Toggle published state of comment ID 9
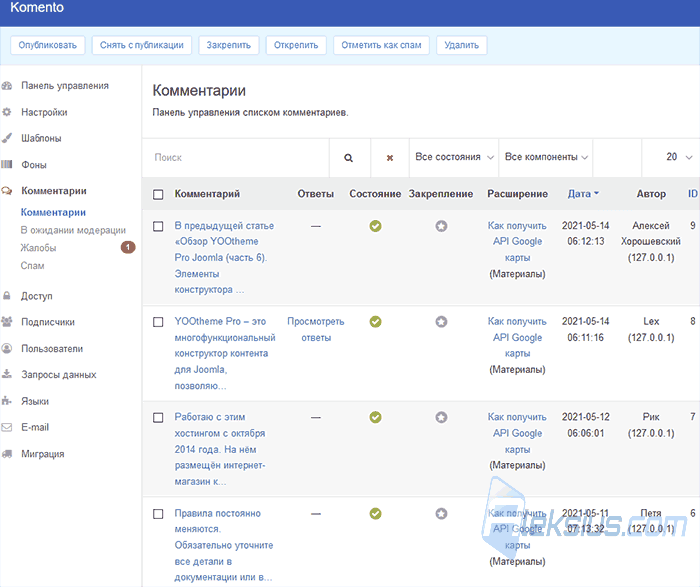This screenshot has height=587, width=700. [375, 226]
